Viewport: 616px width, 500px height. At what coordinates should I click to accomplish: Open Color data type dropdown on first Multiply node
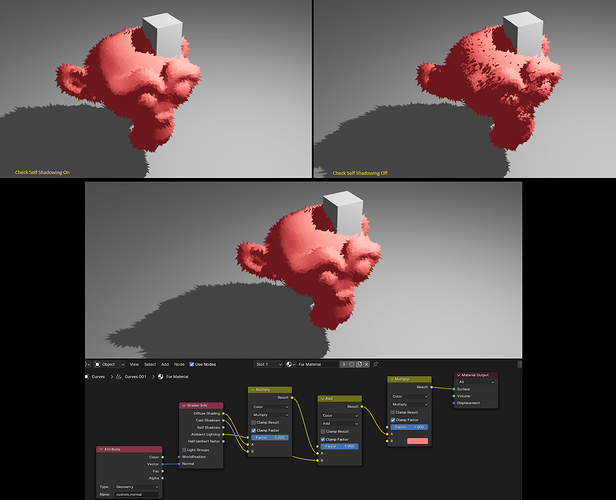pyautogui.click(x=270, y=407)
